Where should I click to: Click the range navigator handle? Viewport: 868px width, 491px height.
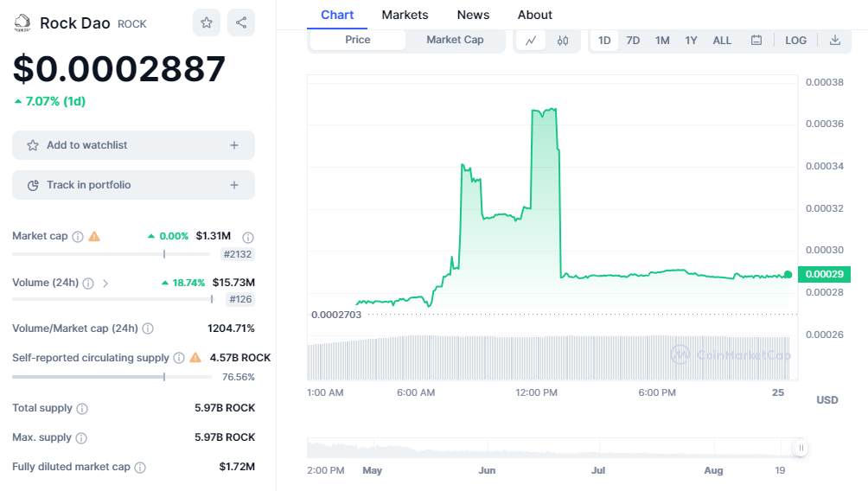[801, 448]
